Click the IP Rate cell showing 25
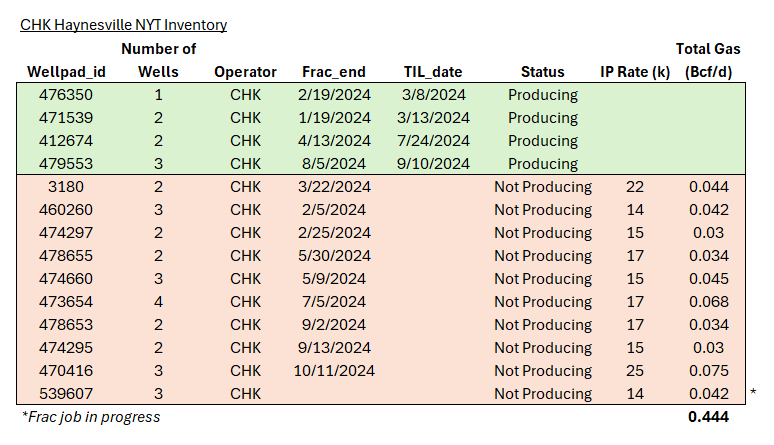The width and height of the screenshot is (774, 445). [635, 371]
